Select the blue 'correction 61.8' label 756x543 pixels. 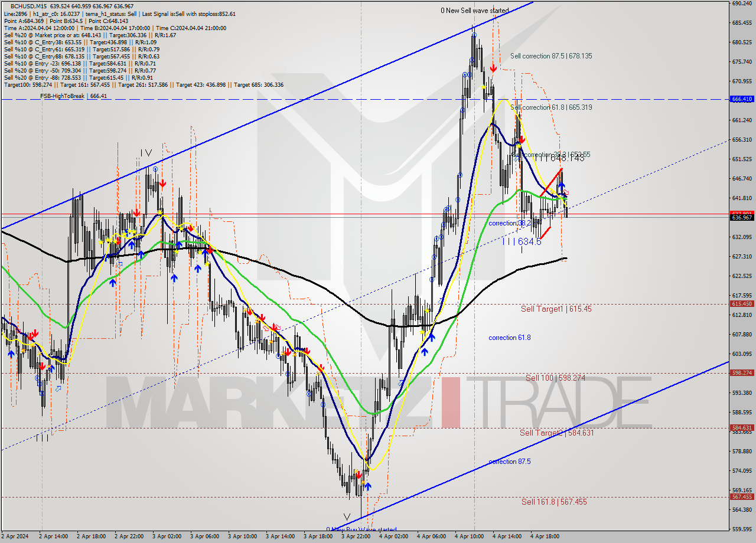point(509,338)
